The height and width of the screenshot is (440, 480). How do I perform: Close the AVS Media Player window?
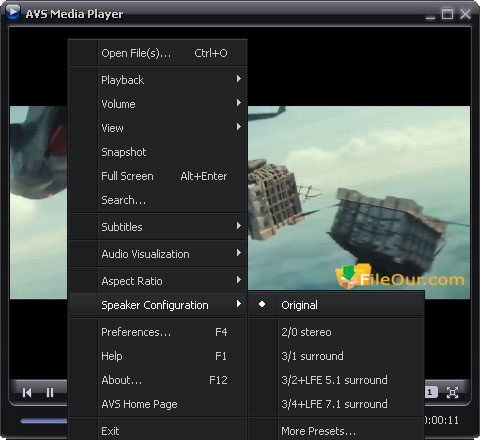(465, 14)
